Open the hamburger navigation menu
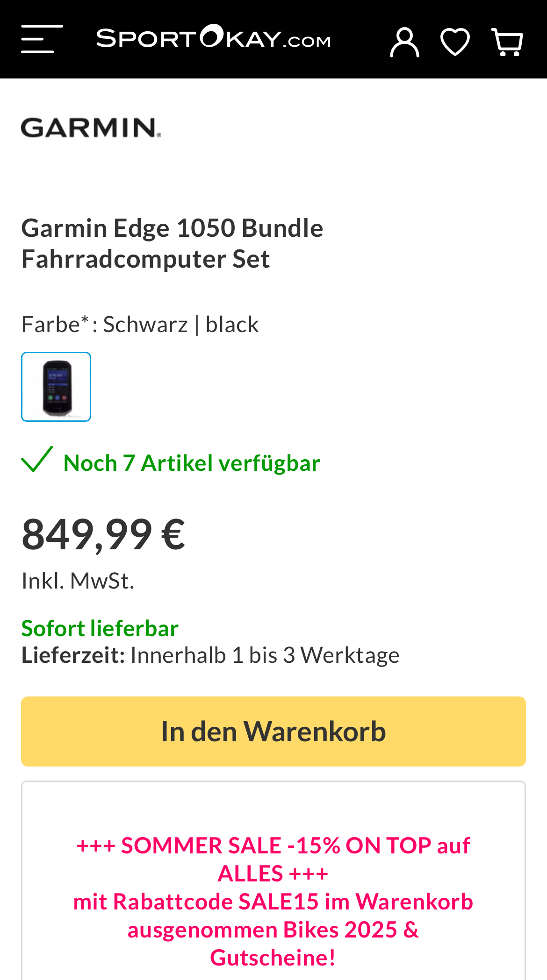Viewport: 547px width, 980px height. coord(42,39)
